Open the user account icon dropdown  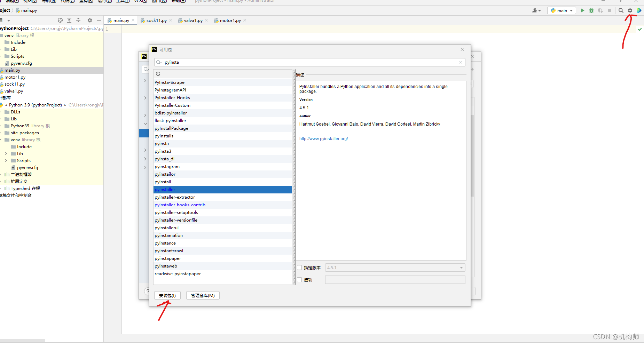[x=536, y=10]
